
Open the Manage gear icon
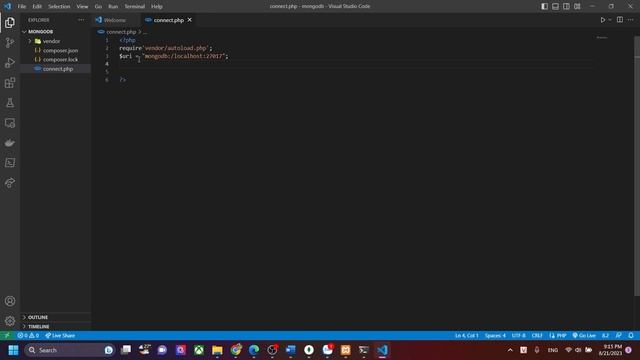click(x=10, y=321)
